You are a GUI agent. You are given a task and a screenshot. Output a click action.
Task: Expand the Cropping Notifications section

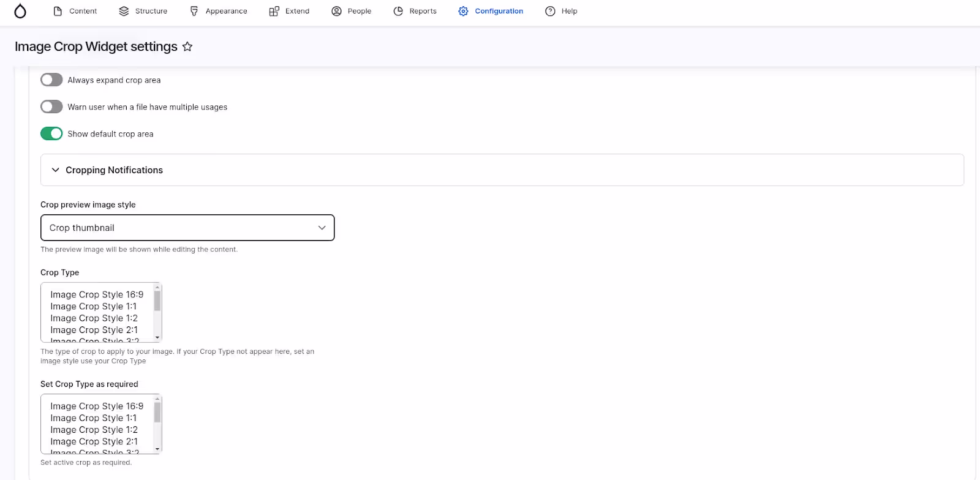click(502, 170)
